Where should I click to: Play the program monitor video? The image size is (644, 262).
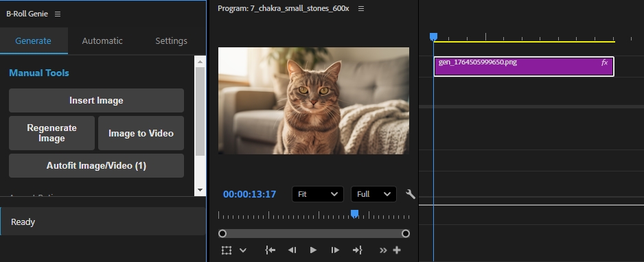click(x=313, y=250)
